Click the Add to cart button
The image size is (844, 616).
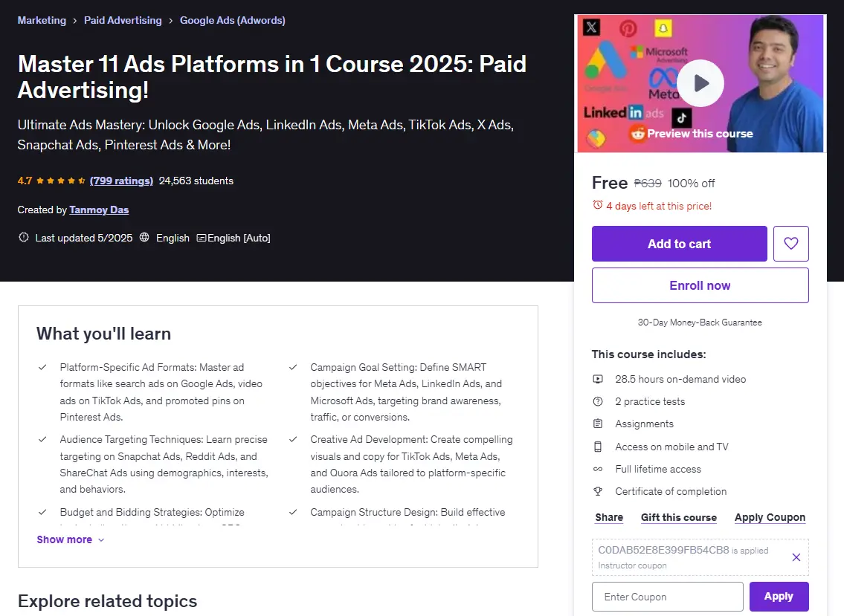point(680,244)
